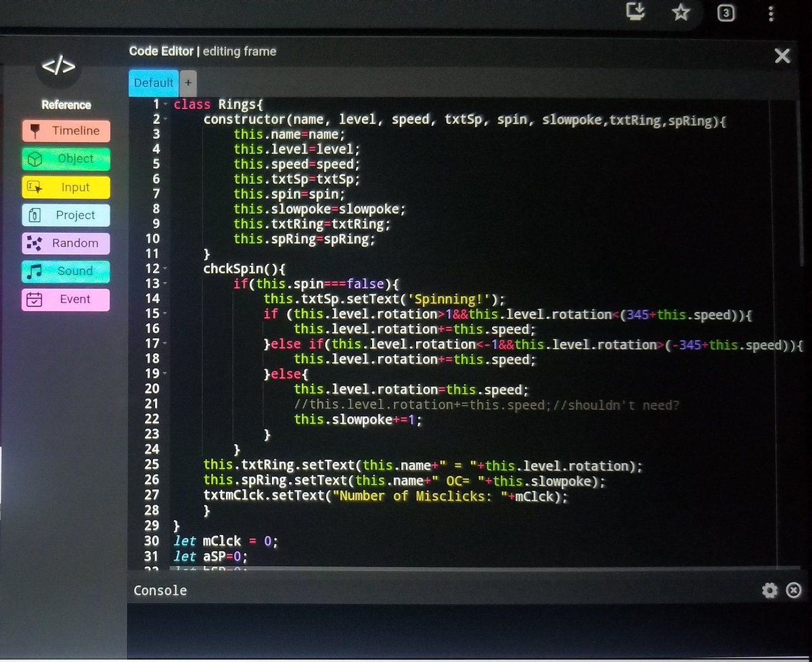Click the dice icon on Random button
The image size is (812, 662).
point(35,243)
